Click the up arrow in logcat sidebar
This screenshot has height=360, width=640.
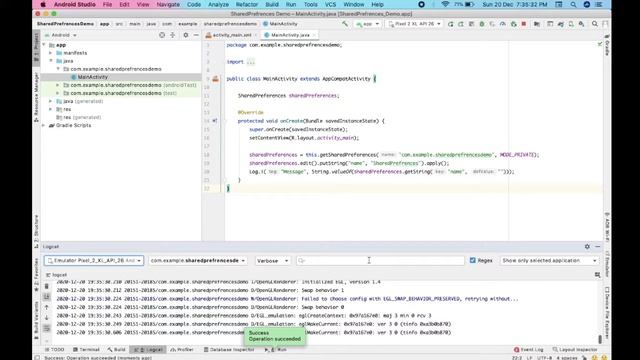[47, 307]
